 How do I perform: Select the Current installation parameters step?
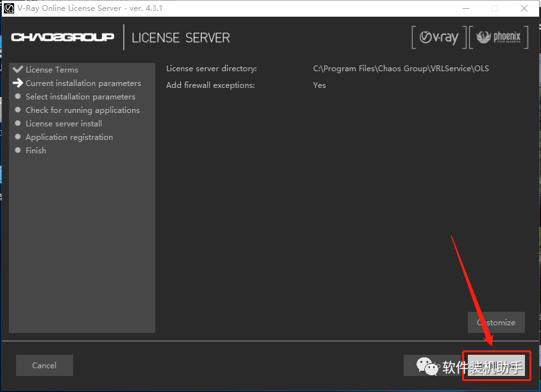pyautogui.click(x=83, y=83)
